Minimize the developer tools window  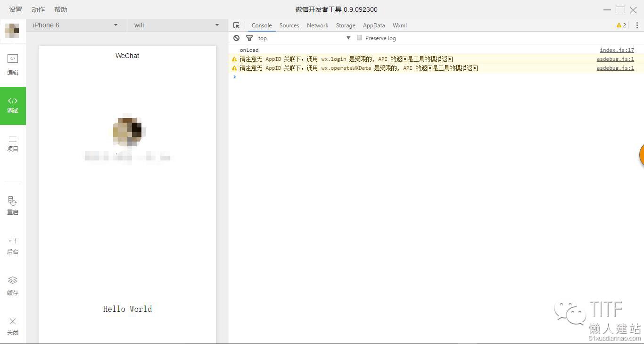click(607, 10)
